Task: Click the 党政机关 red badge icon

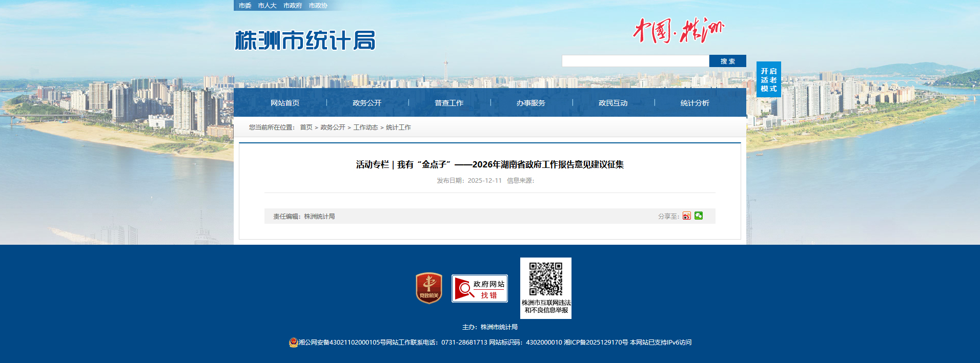Action: (428, 288)
